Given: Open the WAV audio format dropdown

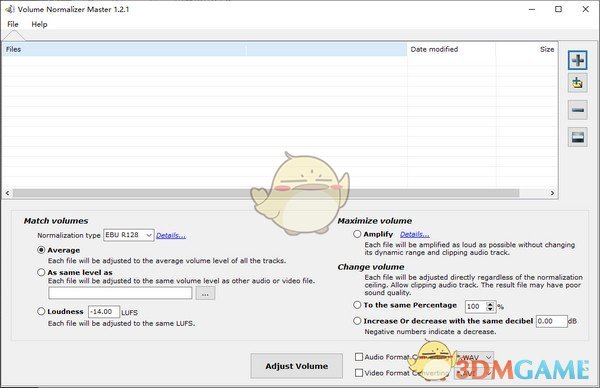Looking at the screenshot, I should (x=474, y=357).
